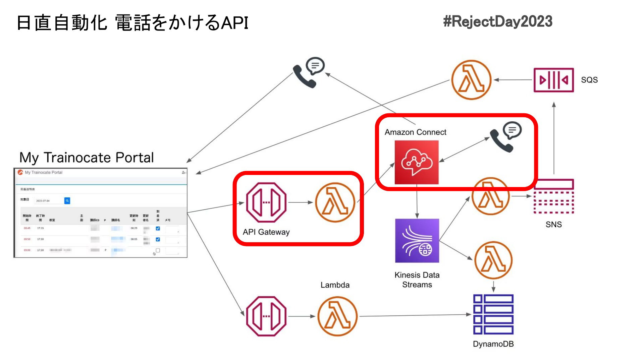Click the Lambda icon left of SQS
This screenshot has width=644, height=362.
click(471, 80)
